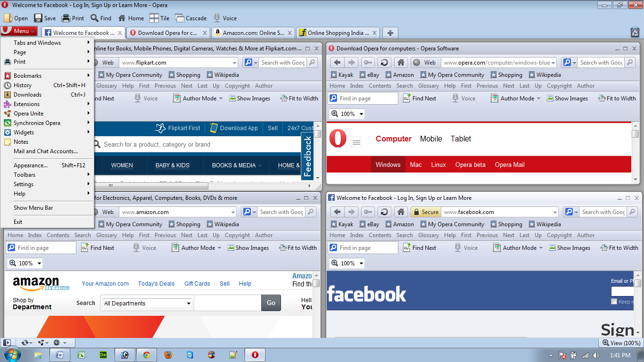Toggle Fit to Width in Flipkart window
Image resolution: width=644 pixels, height=362 pixels.
pos(299,98)
